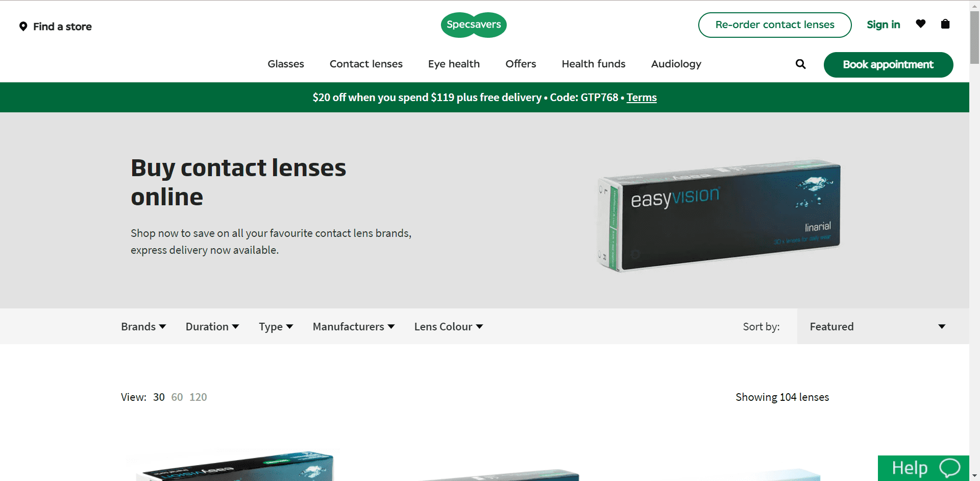Open the Offers menu
This screenshot has width=980, height=481.
coord(521,64)
